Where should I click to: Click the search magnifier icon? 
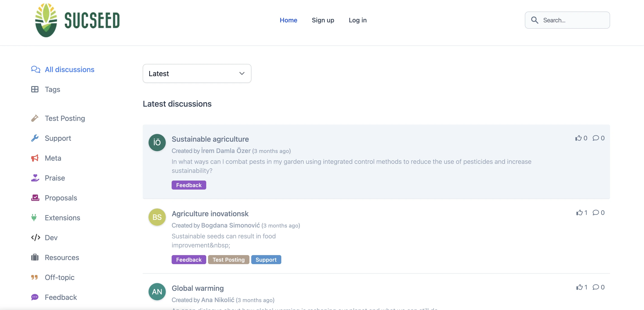click(535, 20)
